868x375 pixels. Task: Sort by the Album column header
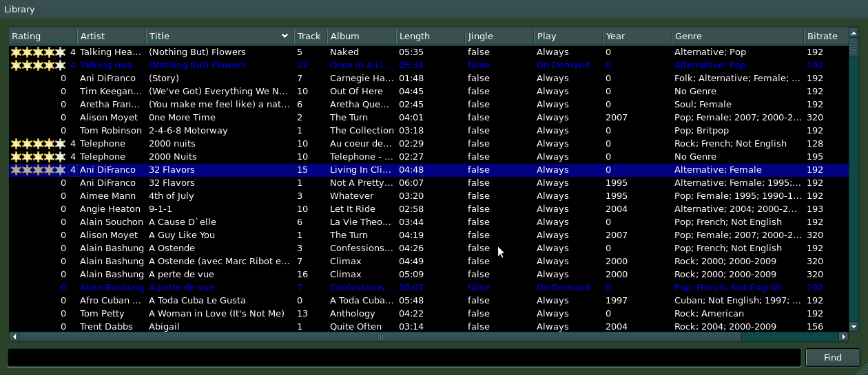pyautogui.click(x=362, y=36)
